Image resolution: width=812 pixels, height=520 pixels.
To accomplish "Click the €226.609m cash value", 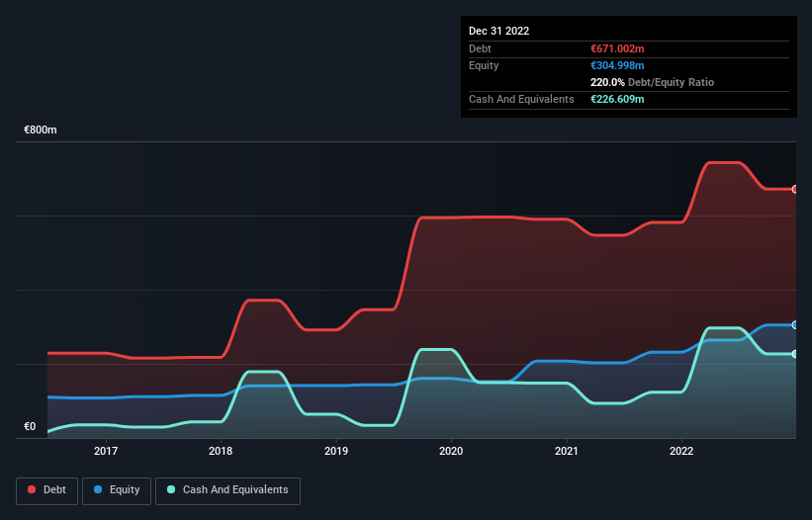I will click(x=617, y=99).
